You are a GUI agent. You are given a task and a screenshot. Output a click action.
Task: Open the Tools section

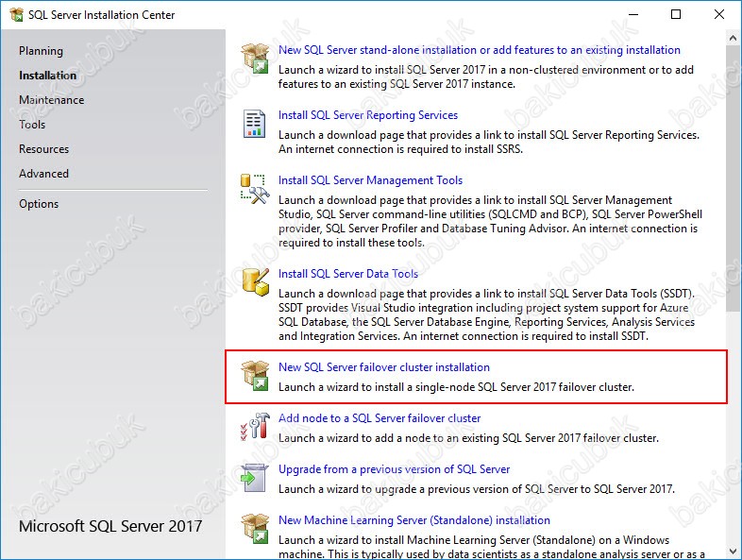(32, 125)
